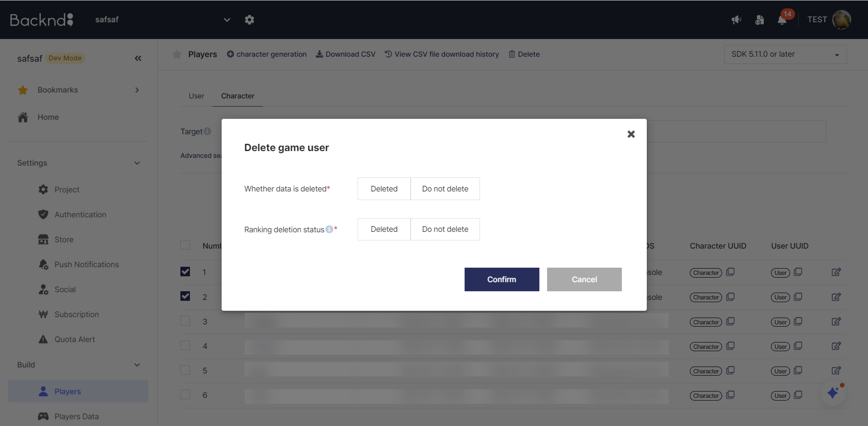Confirm the game user deletion
This screenshot has height=426, width=868.
(x=502, y=279)
